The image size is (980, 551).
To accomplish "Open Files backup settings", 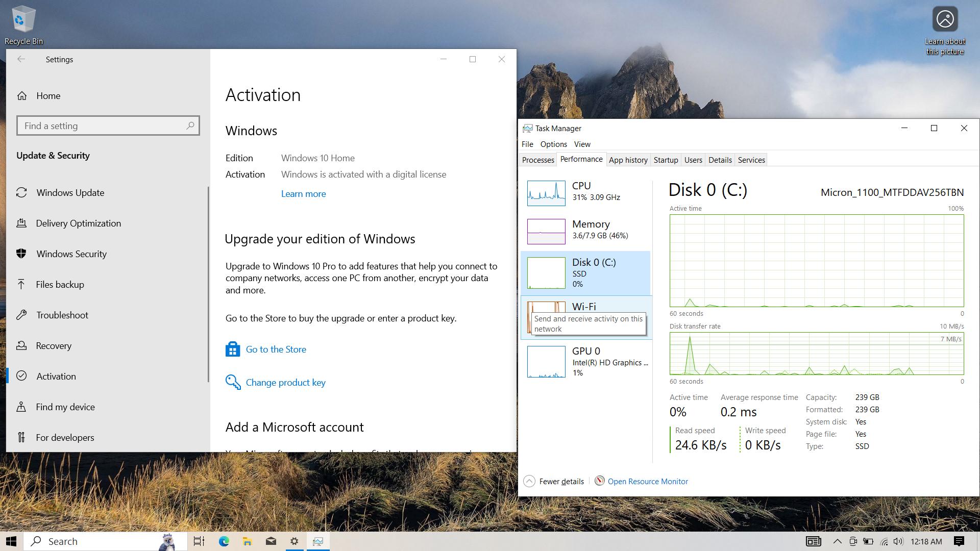I will point(107,284).
